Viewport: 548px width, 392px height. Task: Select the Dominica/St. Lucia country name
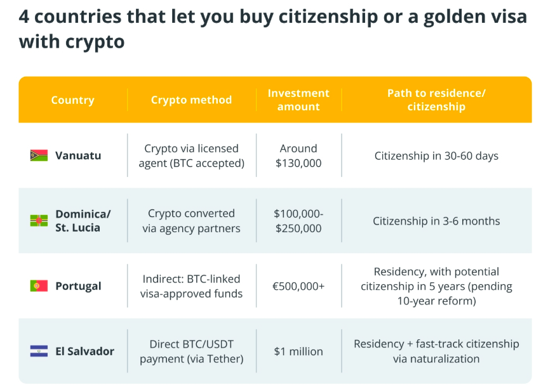pyautogui.click(x=83, y=221)
